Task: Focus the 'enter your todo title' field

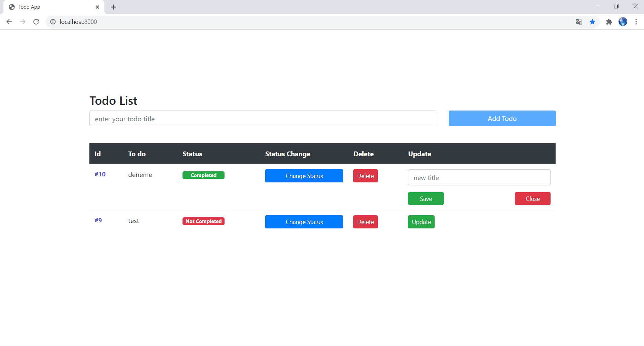Action: pyautogui.click(x=263, y=119)
